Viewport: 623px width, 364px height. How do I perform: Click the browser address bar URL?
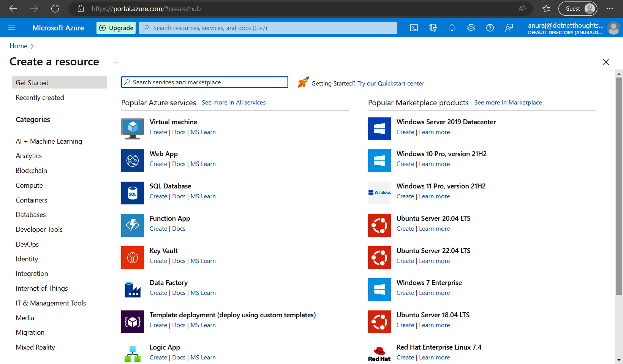pyautogui.click(x=146, y=8)
